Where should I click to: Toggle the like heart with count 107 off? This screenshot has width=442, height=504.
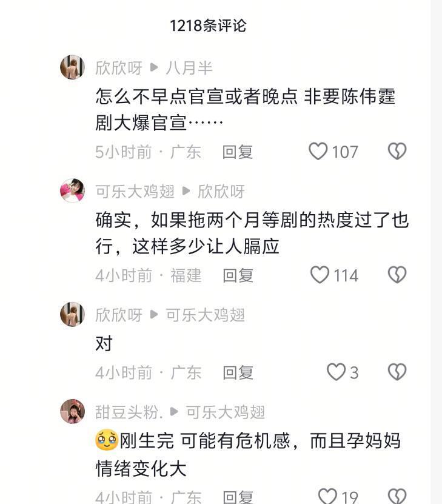click(320, 152)
